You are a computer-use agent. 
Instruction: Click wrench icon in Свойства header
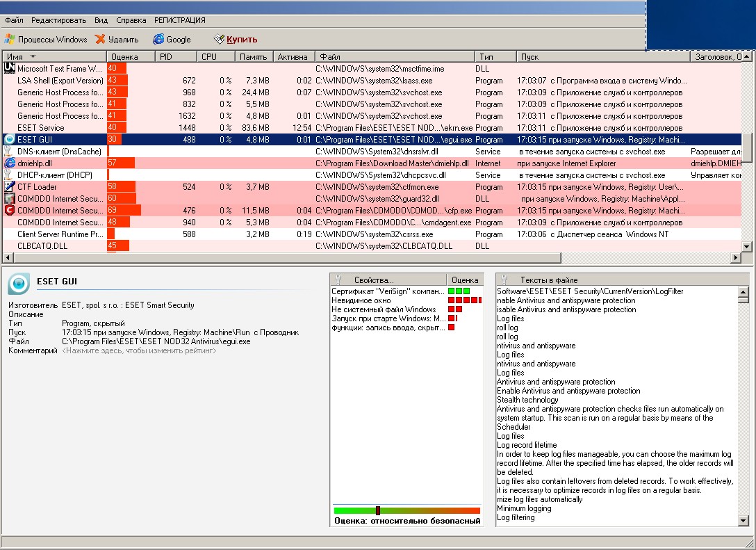[x=338, y=280]
